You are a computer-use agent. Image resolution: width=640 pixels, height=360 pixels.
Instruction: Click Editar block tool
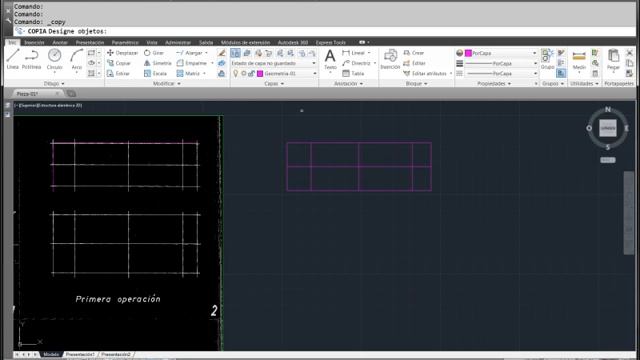click(x=414, y=63)
